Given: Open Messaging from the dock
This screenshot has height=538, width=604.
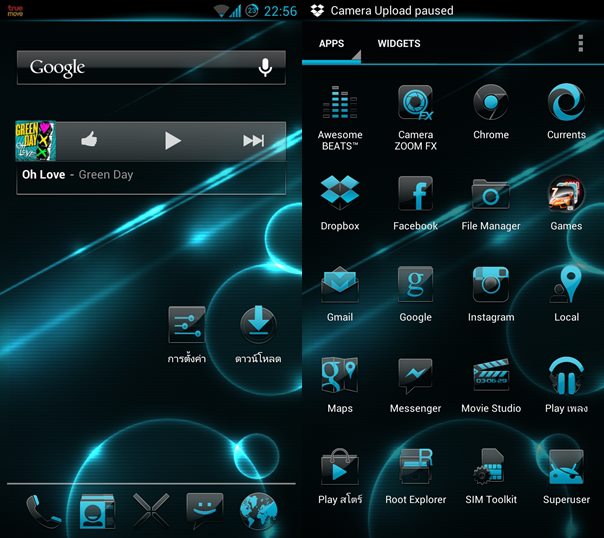Looking at the screenshot, I should pyautogui.click(x=205, y=511).
